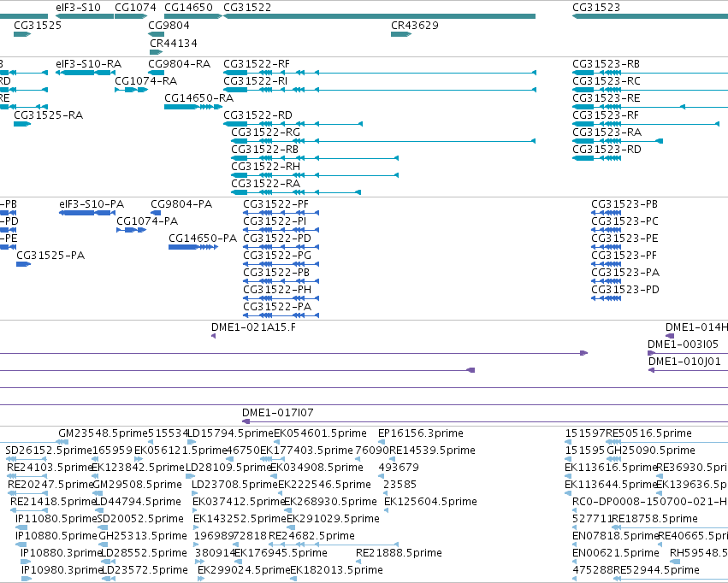Click the CG31522-PF protein label
The height and width of the screenshot is (583, 728).
pyautogui.click(x=276, y=204)
